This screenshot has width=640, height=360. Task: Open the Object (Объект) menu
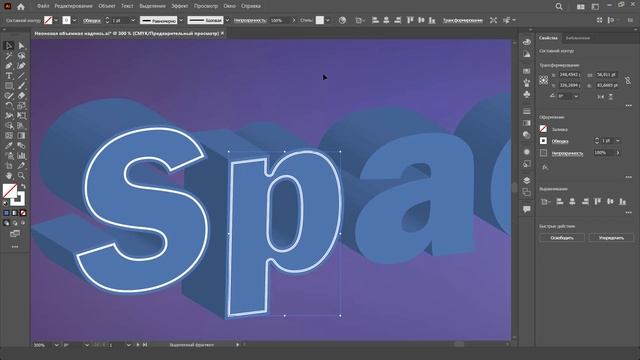[107, 6]
